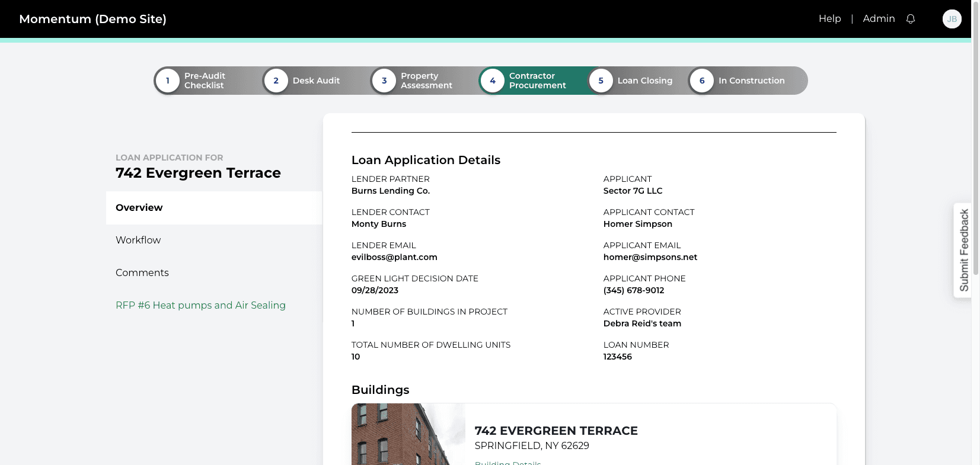
Task: Click the Buildings section heading
Action: 381,390
